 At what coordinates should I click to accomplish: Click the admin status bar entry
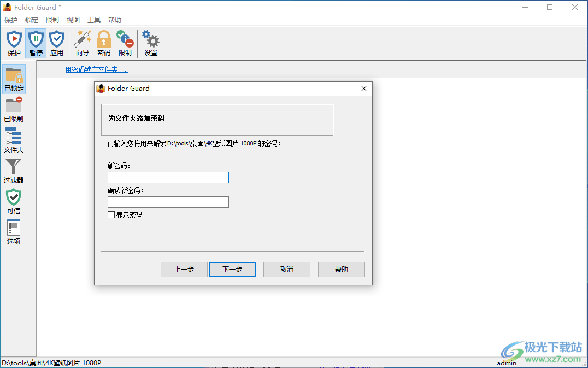click(506, 363)
